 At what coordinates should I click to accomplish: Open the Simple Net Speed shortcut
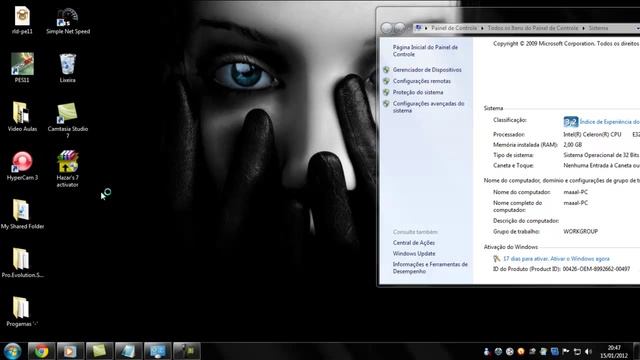(68, 20)
